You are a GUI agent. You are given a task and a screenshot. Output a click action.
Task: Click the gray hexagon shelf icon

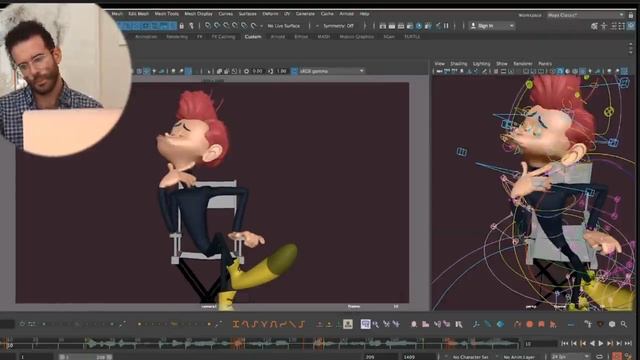point(612,324)
